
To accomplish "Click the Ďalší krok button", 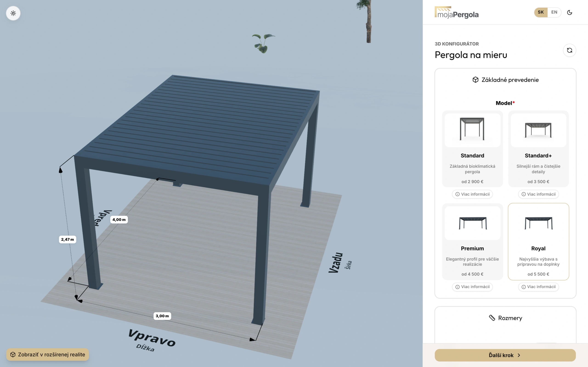I will coord(505,355).
